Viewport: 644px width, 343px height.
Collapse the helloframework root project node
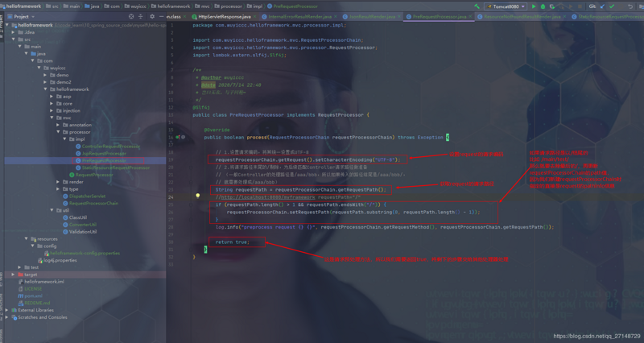pos(7,25)
